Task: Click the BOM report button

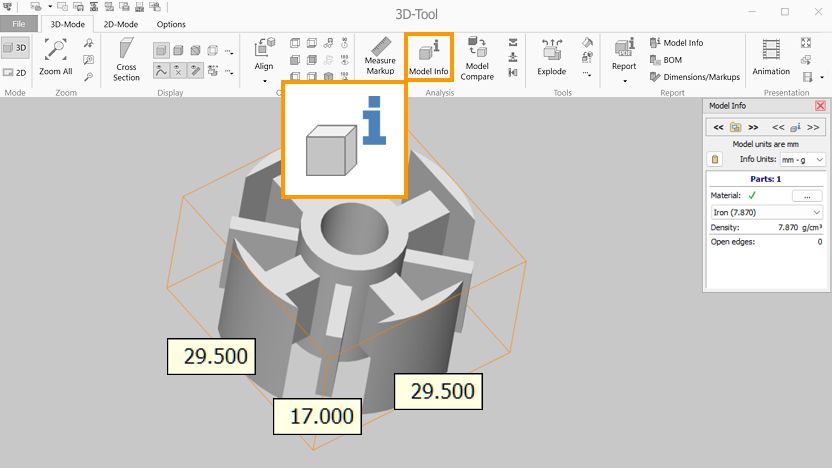Action: [671, 60]
